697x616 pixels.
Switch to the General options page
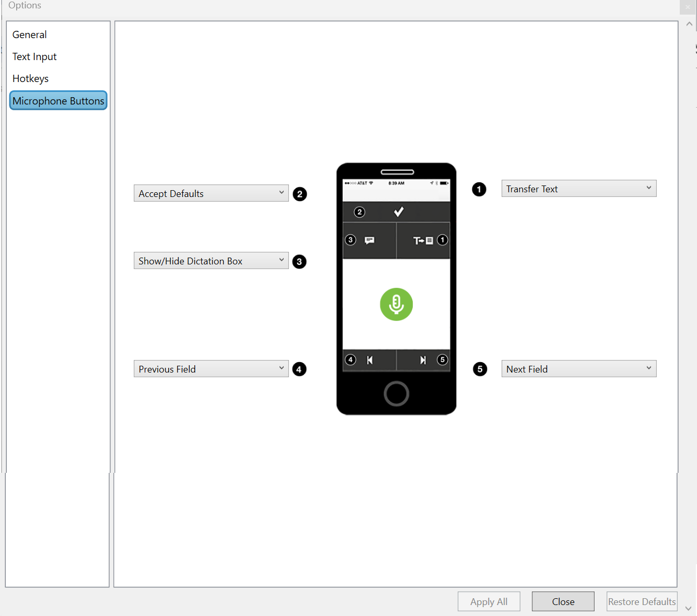tap(30, 34)
